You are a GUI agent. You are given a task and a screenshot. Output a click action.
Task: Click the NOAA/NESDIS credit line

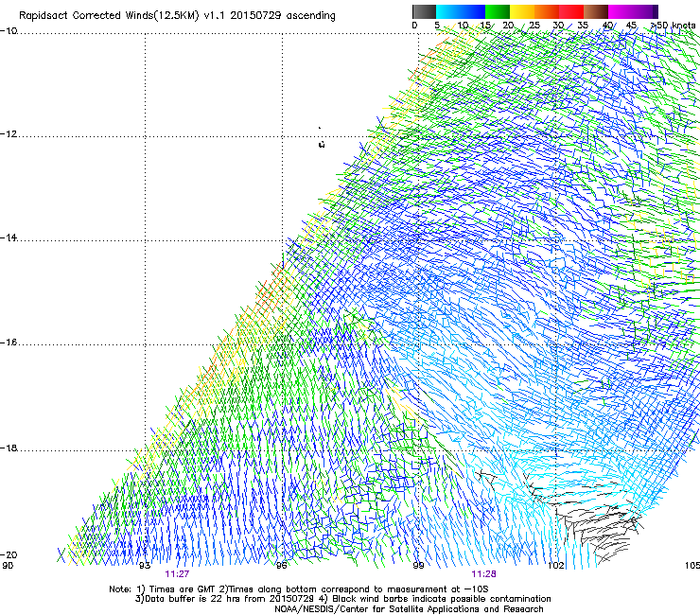pyautogui.click(x=409, y=609)
